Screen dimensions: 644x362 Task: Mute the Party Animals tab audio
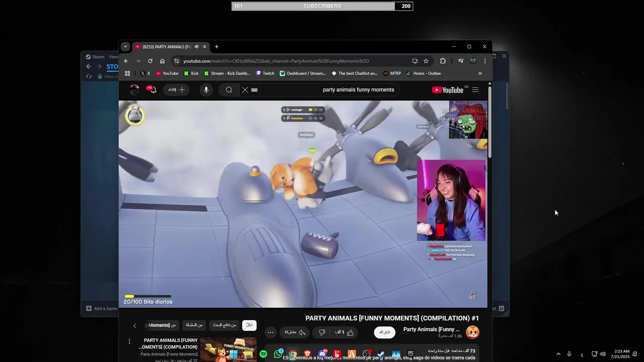point(196,47)
